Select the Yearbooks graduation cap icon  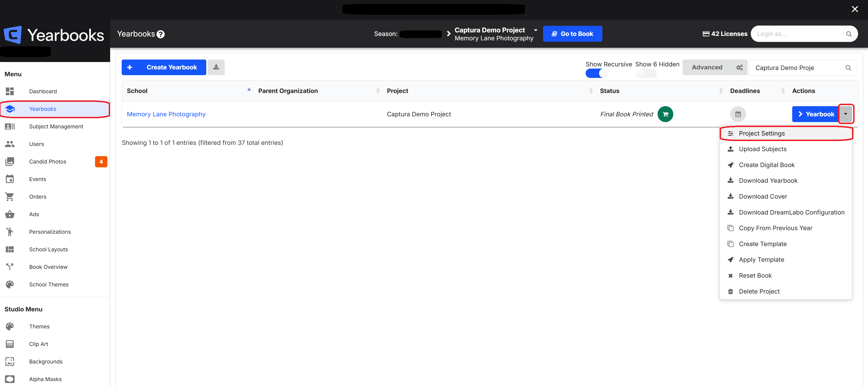tap(10, 109)
